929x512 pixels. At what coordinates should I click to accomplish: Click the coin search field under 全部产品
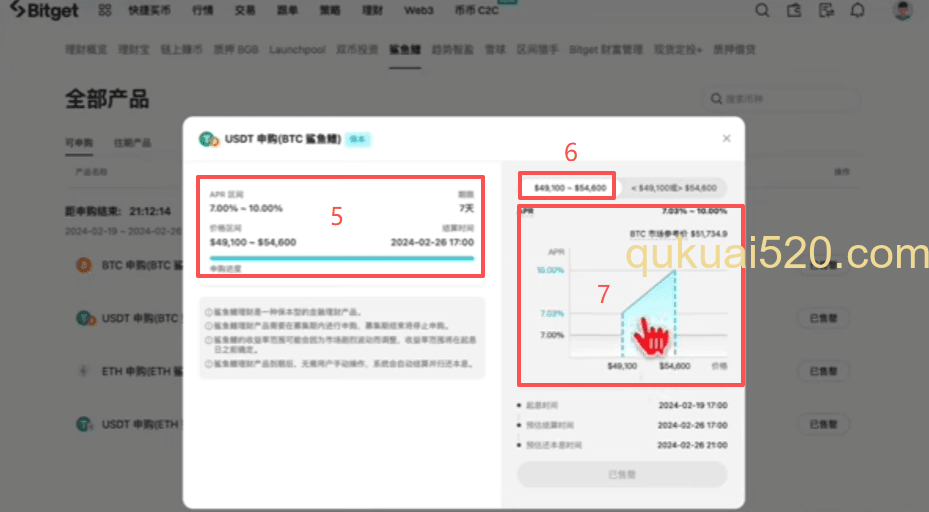(781, 99)
